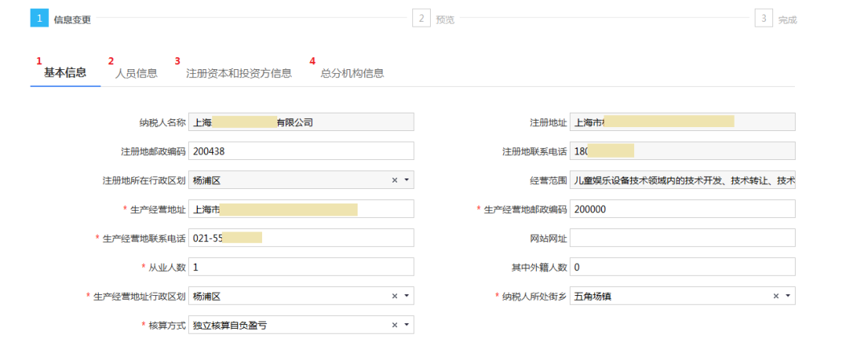The width and height of the screenshot is (868, 353).
Task: Switch to the 基本信息 tab
Action: (x=65, y=72)
